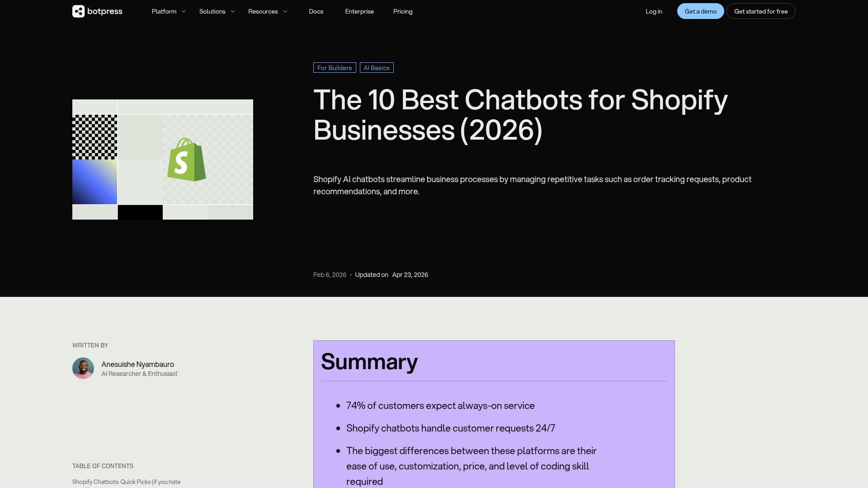Click the article title heading
Screen dimensions: 868x488
(520, 115)
